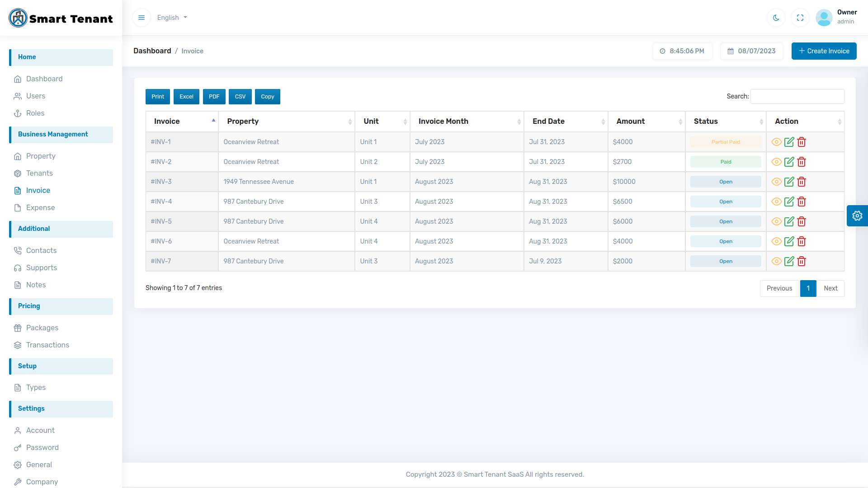Delete invoice #INV-3 trash icon

802,182
